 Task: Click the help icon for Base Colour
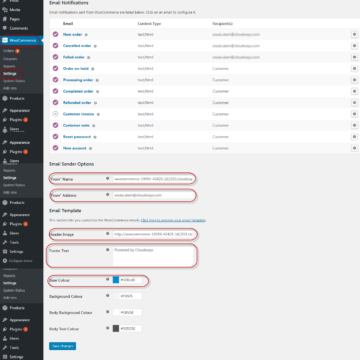tap(107, 279)
